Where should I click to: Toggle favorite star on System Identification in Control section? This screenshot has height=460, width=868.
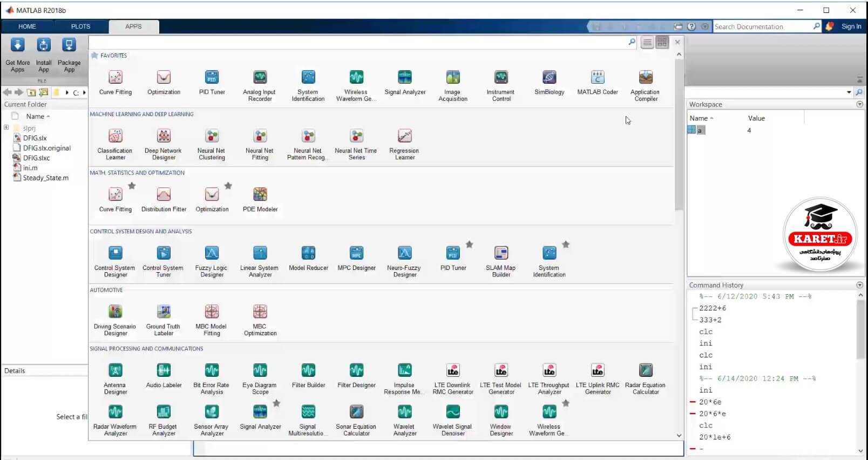566,245
